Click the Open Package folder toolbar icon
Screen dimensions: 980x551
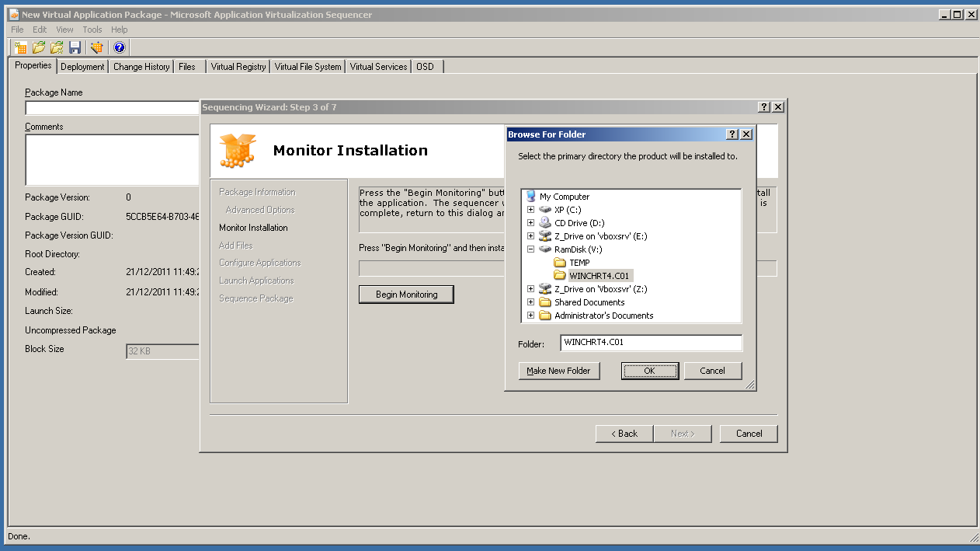pos(39,47)
